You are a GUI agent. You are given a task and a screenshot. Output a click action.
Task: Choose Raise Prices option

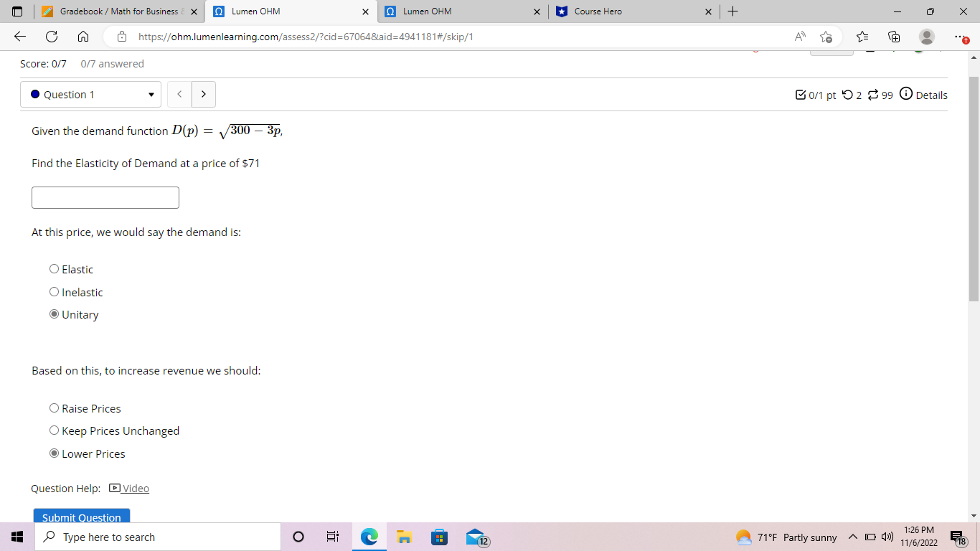point(54,407)
